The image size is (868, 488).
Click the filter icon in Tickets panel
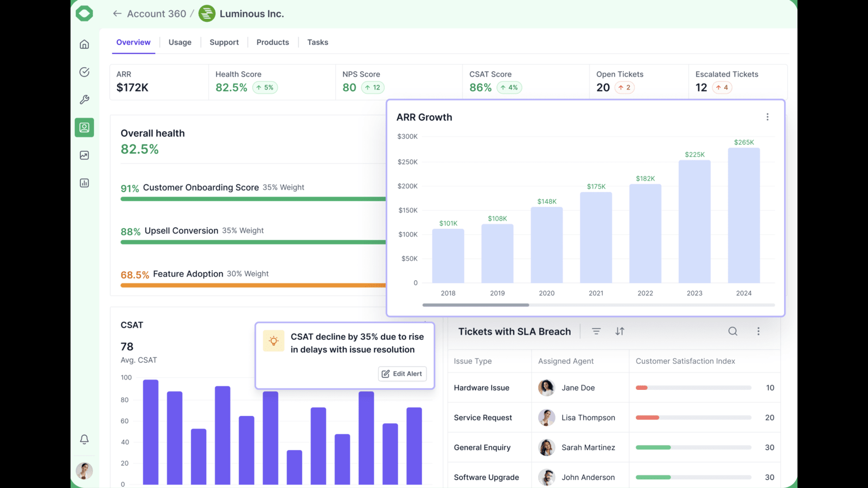pos(596,331)
